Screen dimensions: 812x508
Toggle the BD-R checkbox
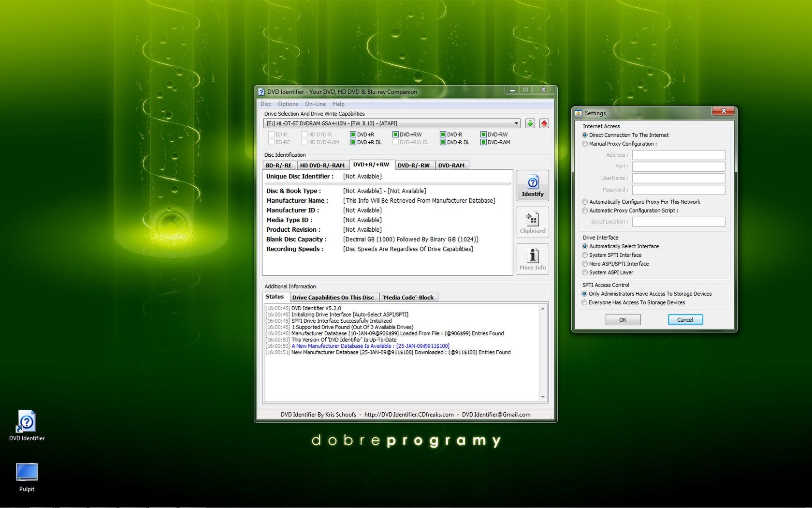[x=271, y=134]
